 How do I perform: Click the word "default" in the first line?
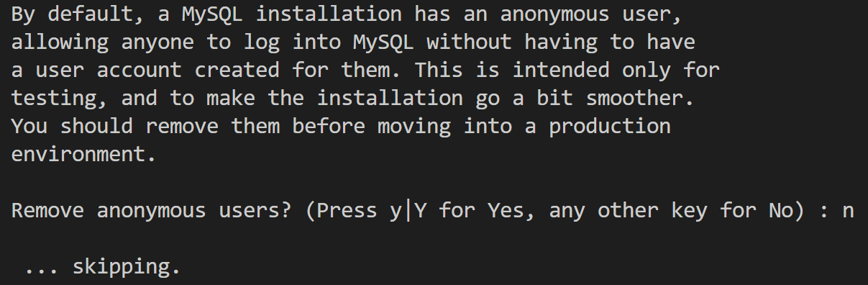[x=91, y=14]
